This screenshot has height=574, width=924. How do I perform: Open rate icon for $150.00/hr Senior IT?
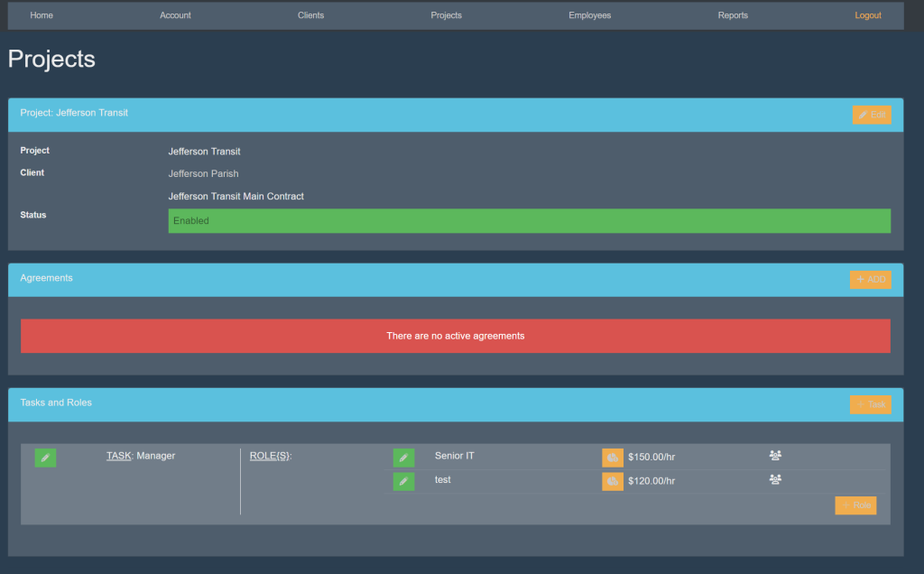[612, 458]
